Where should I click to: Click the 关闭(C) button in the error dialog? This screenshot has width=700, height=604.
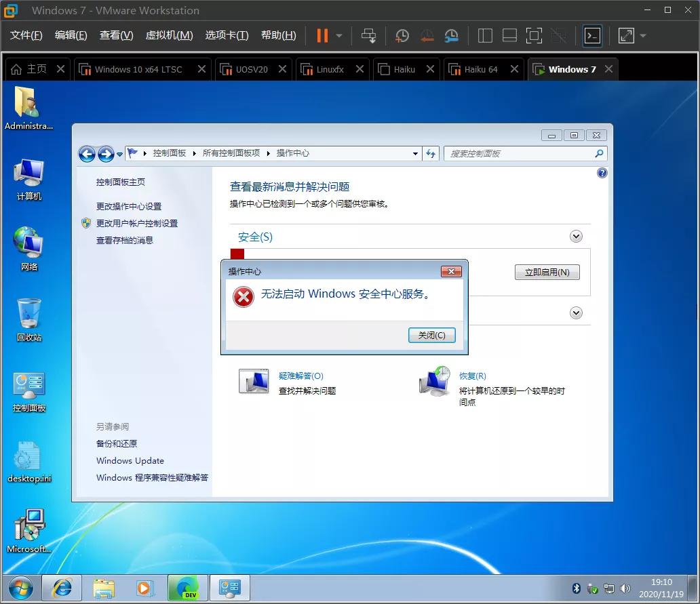[431, 335]
